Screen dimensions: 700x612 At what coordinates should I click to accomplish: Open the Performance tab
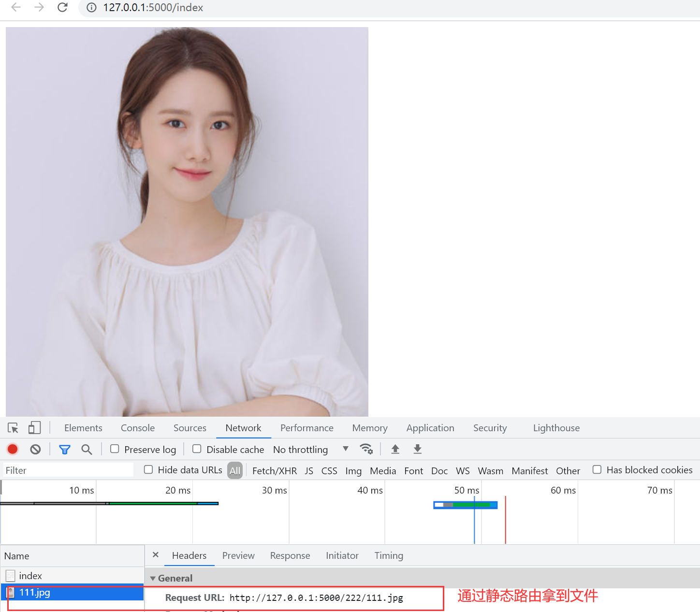pyautogui.click(x=307, y=428)
